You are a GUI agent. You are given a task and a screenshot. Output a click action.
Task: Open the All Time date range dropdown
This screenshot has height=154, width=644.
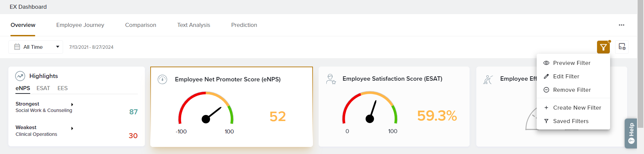(36, 47)
